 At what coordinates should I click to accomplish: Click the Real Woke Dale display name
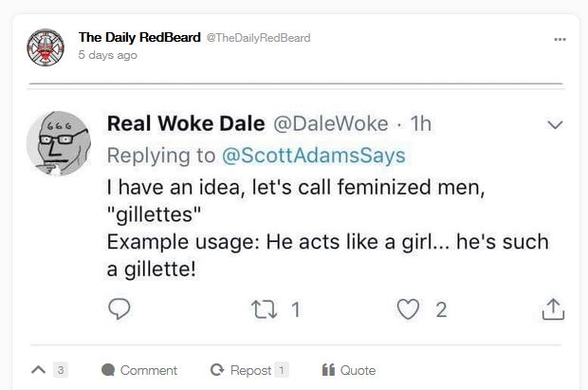tap(186, 124)
